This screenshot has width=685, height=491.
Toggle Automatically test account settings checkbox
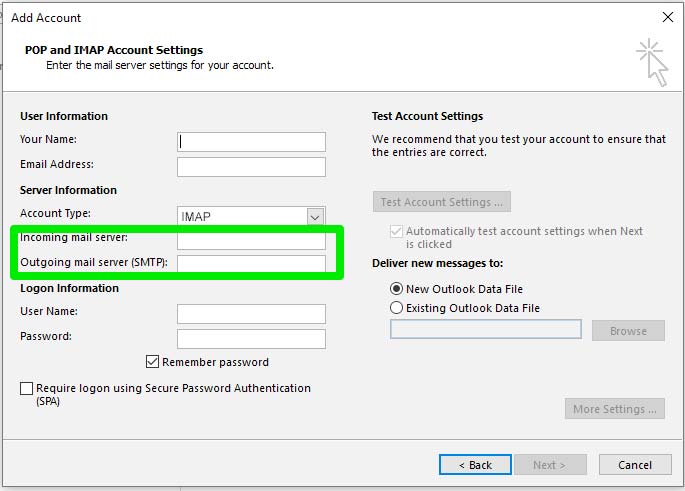click(x=396, y=231)
